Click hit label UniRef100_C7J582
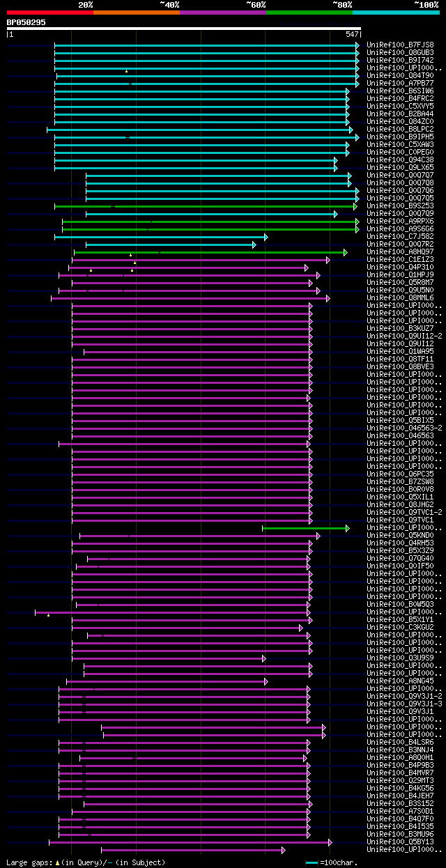Viewport: 446px width, 868px height. pos(400,236)
